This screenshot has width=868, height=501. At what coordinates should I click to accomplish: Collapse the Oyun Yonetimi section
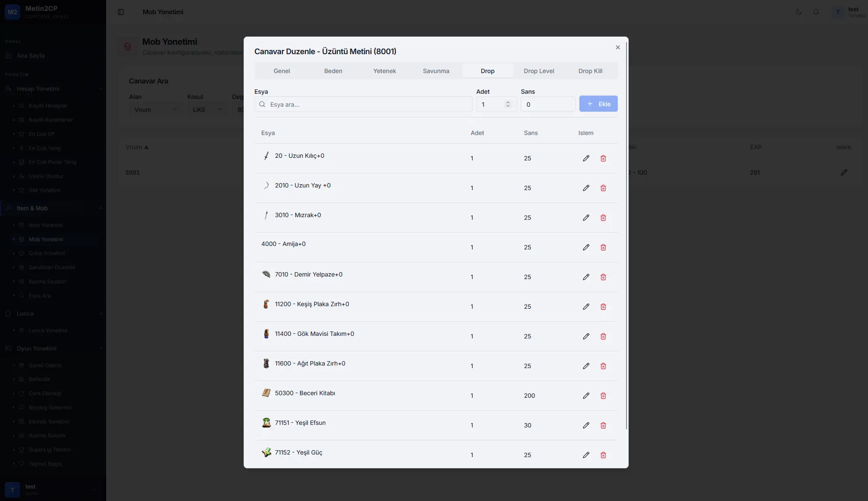click(53, 348)
